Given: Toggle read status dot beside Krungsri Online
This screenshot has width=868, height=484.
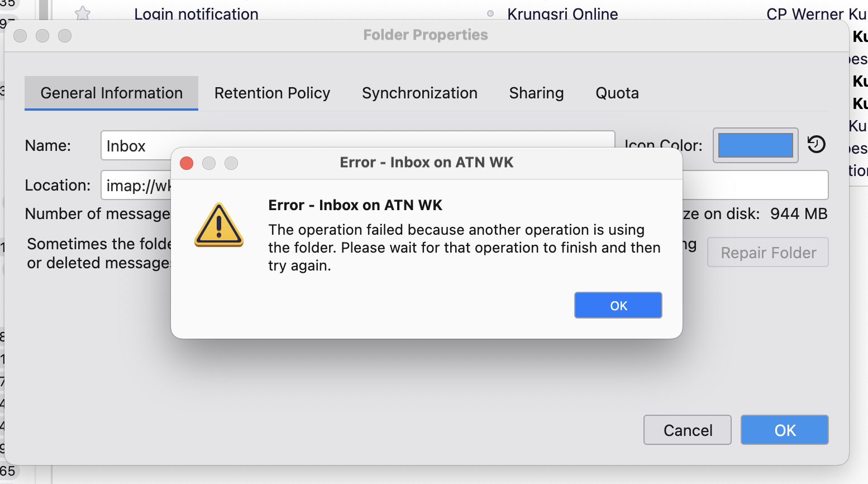Looking at the screenshot, I should tap(490, 13).
